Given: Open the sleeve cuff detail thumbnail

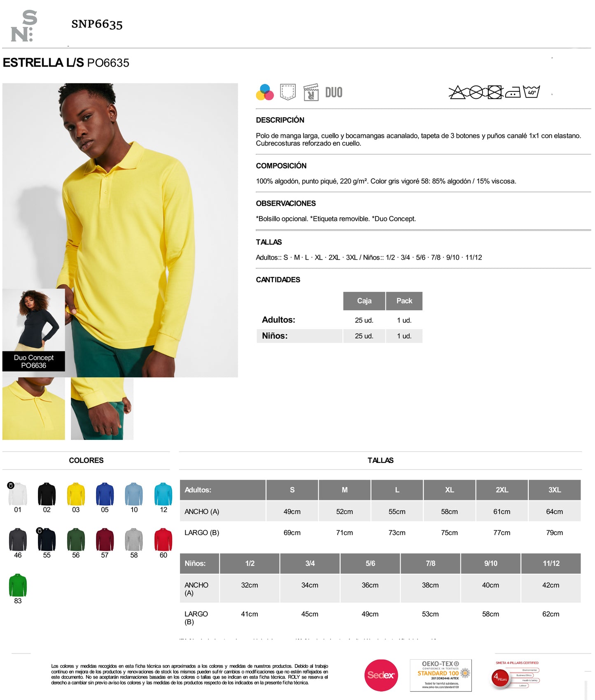Looking at the screenshot, I should (102, 409).
